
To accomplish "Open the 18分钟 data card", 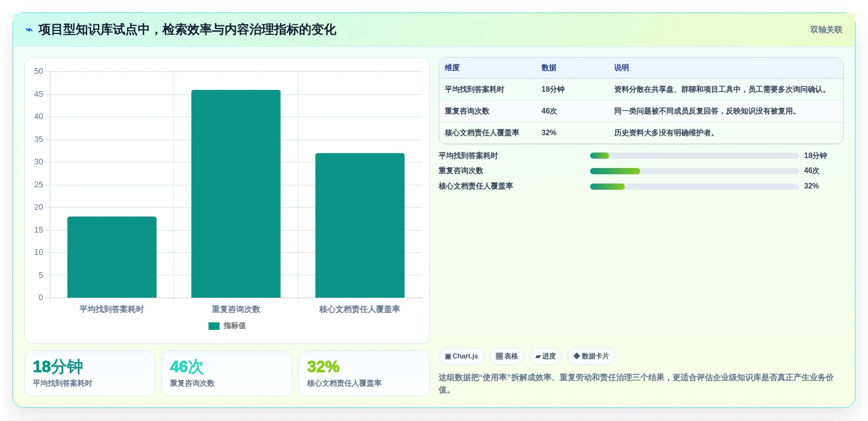I will [x=90, y=373].
